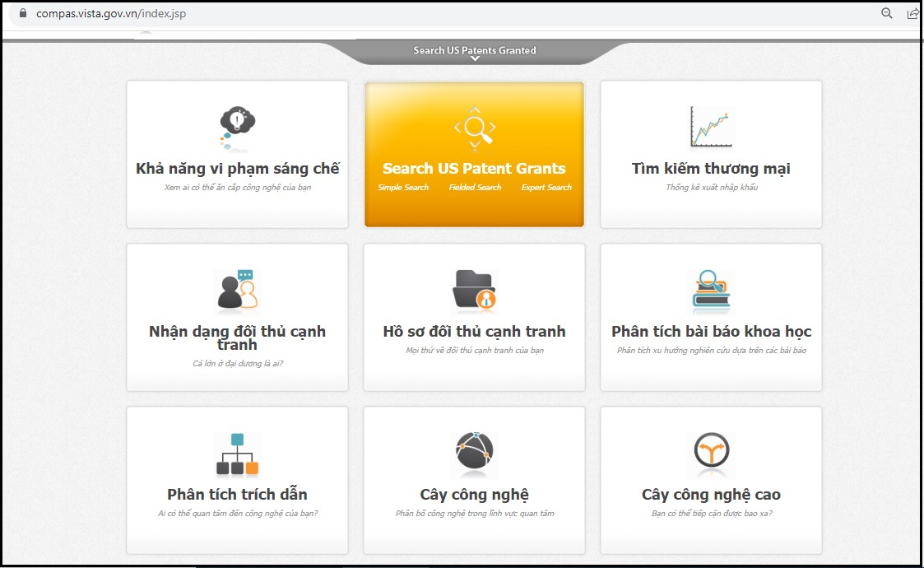Open the Khả năng vi phạm sáng chế heading

tap(237, 169)
